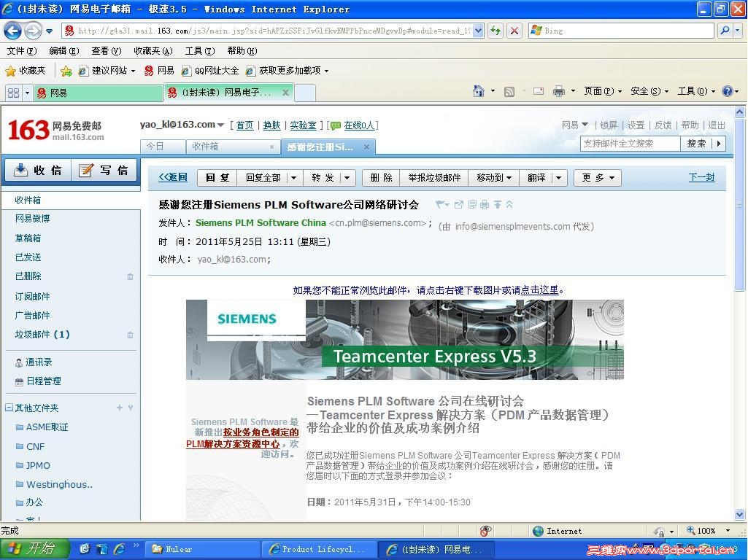Click the <<返回 link
The height and width of the screenshot is (560, 748).
(x=173, y=177)
